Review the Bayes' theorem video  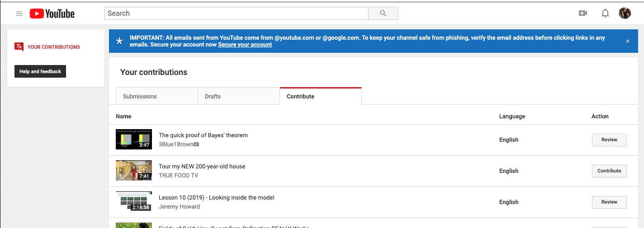609,140
